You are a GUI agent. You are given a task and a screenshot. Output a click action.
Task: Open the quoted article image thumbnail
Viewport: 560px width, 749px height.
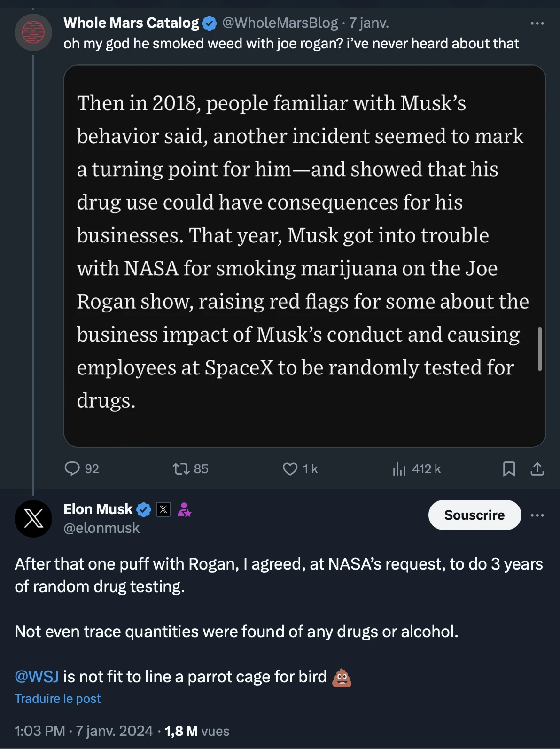(x=304, y=256)
